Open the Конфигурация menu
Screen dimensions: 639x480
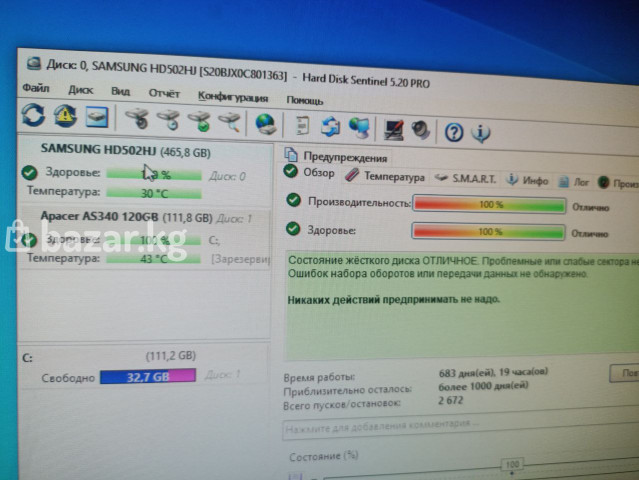click(233, 97)
